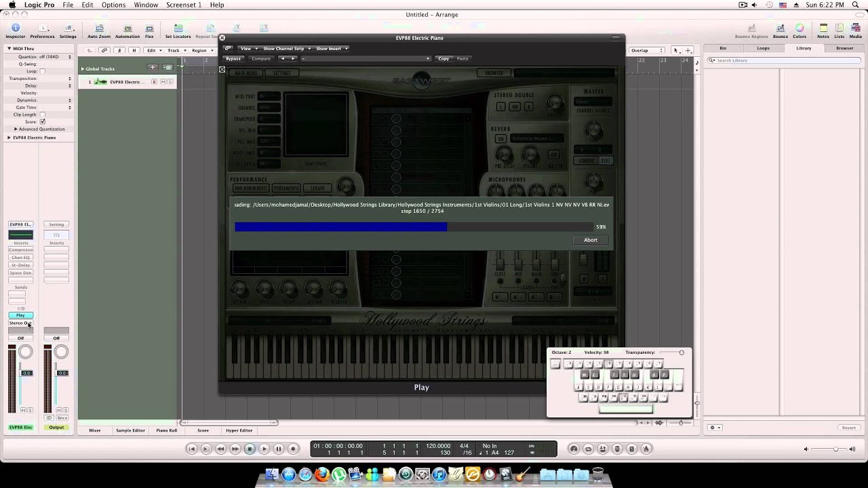Expand Global Tracks
The image size is (868, 488).
click(83, 68)
